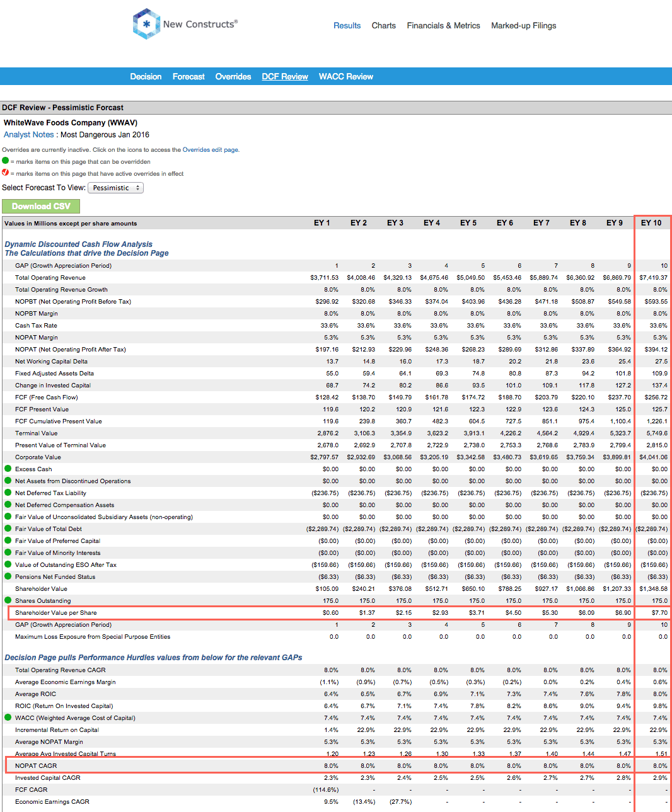This screenshot has height=812, width=672.
Task: Click green dot beside Fair Value of Total Debt
Action: pyautogui.click(x=8, y=529)
